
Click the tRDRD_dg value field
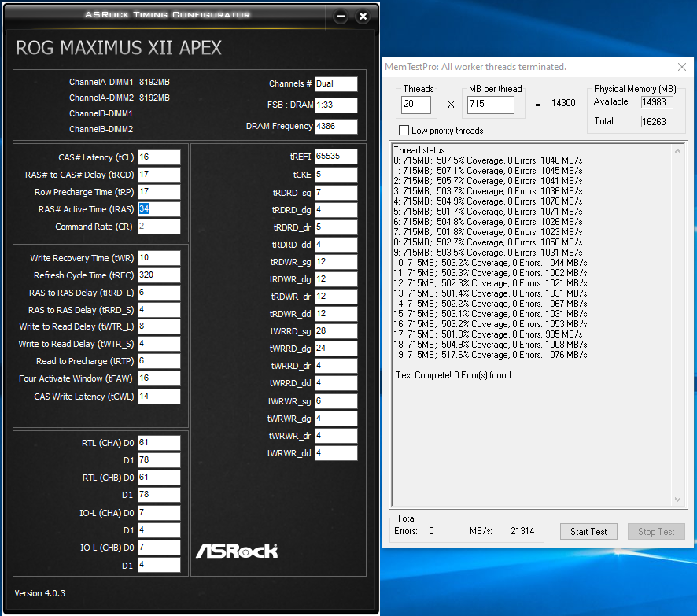coord(336,210)
